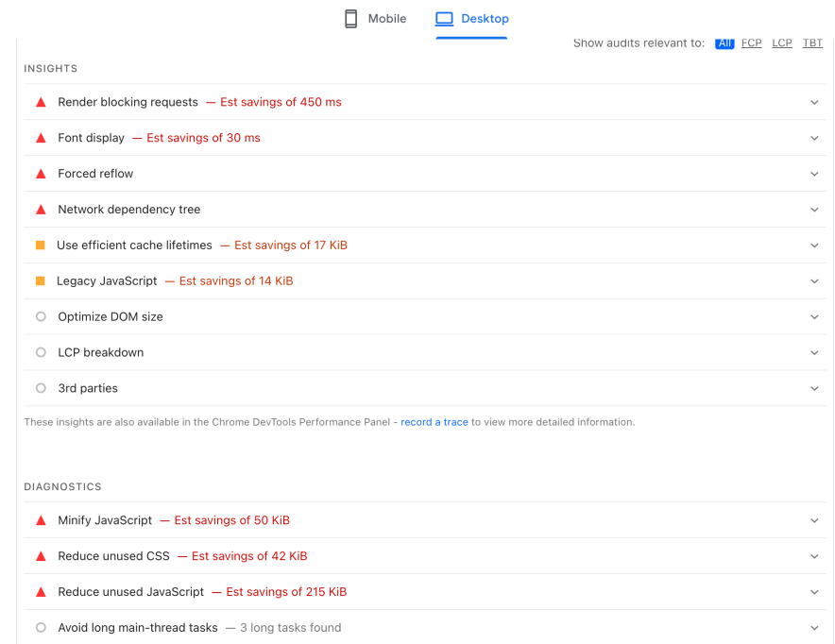Expand the Avoid long main-thread tasks diagnostic

pyautogui.click(x=814, y=627)
